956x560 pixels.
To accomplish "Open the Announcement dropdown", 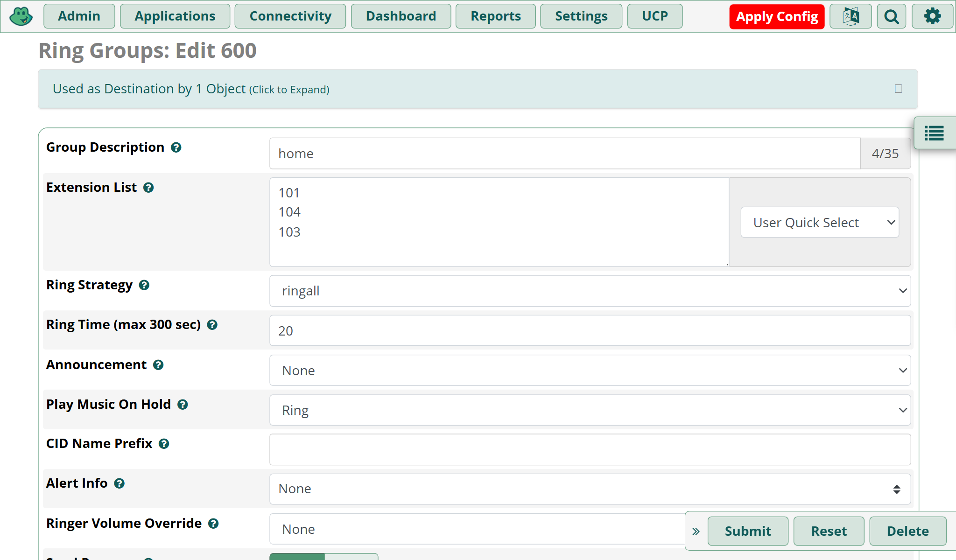I will [x=590, y=371].
